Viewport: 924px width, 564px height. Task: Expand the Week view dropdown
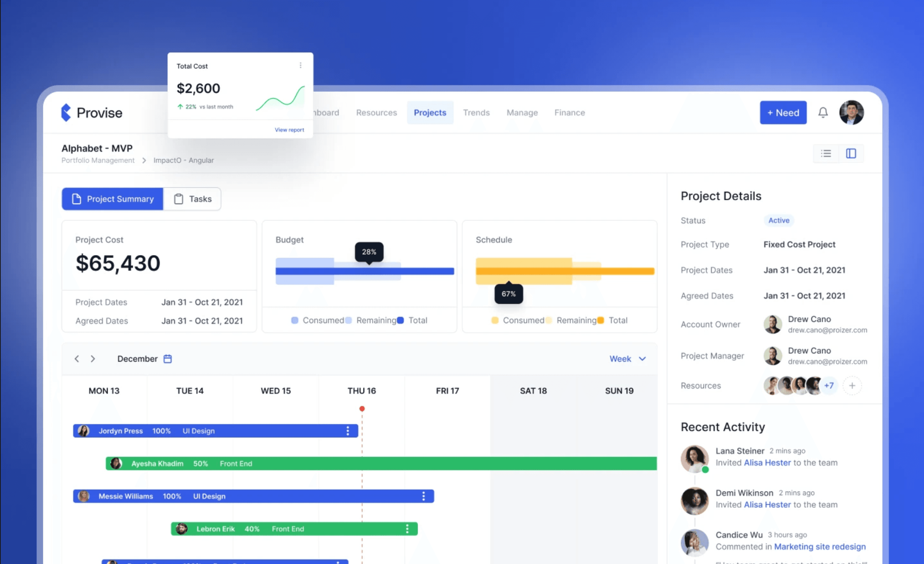coord(628,359)
